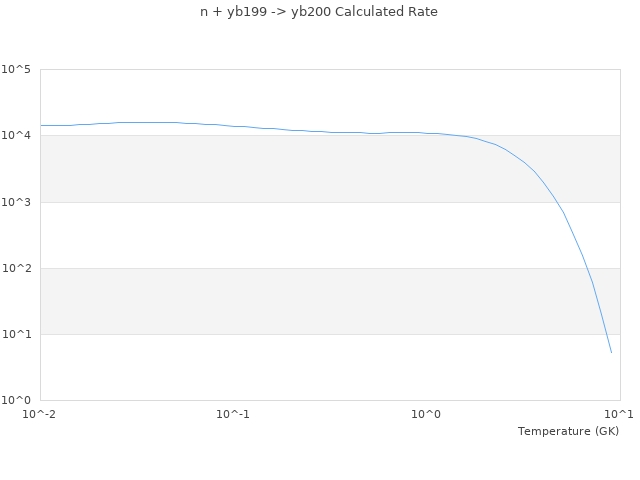
Task: Select the white band between 10^0 and 10^1
Action: point(300,367)
